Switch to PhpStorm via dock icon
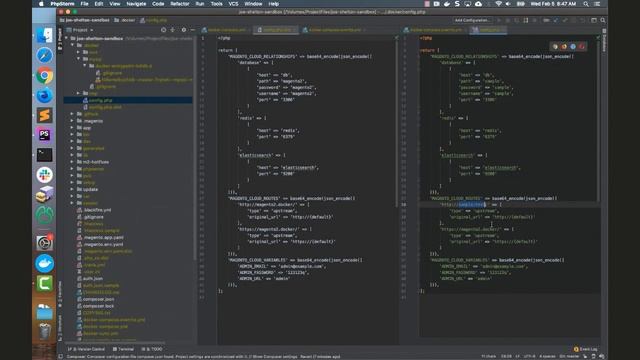Viewport: 640px width, 360px height. click(x=44, y=135)
